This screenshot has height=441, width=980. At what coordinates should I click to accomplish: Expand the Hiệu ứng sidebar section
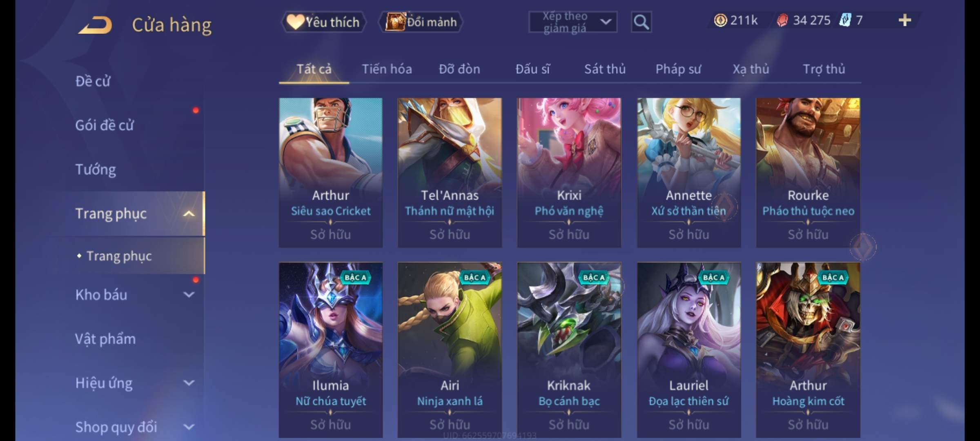[x=188, y=383]
